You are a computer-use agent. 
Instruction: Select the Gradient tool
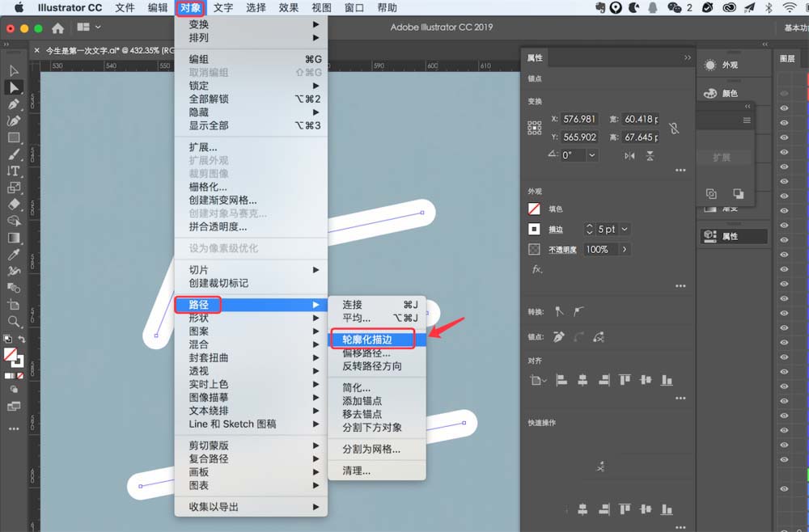(x=14, y=238)
